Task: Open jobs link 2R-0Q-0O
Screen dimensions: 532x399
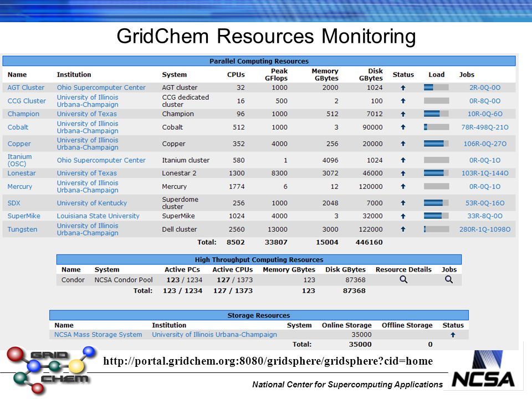Action: [x=485, y=88]
